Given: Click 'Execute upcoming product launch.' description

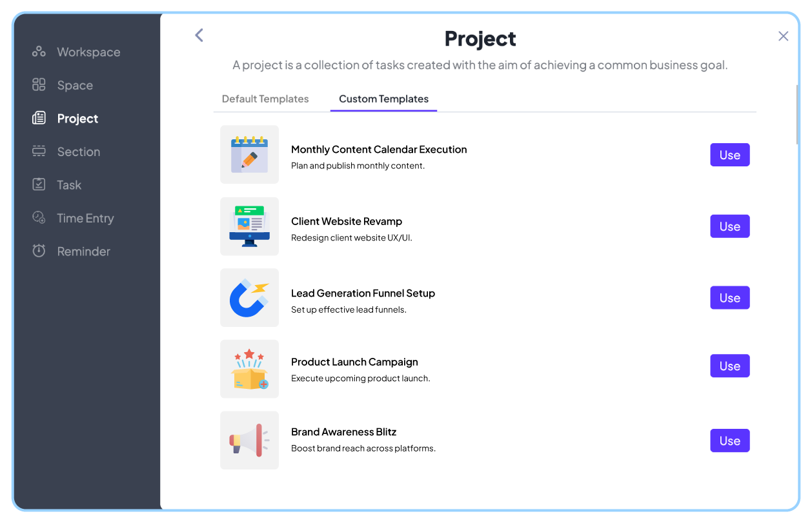Looking at the screenshot, I should 360,378.
